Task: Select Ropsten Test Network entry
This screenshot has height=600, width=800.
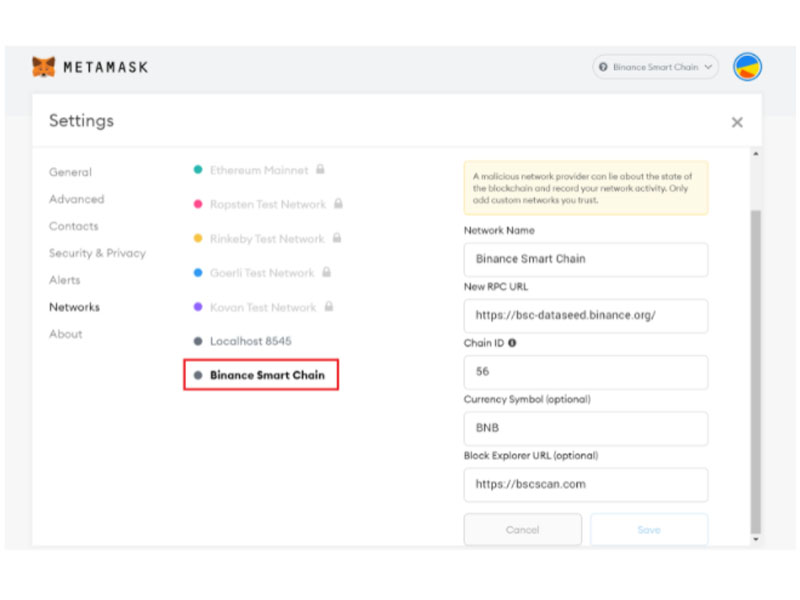Action: 268,204
